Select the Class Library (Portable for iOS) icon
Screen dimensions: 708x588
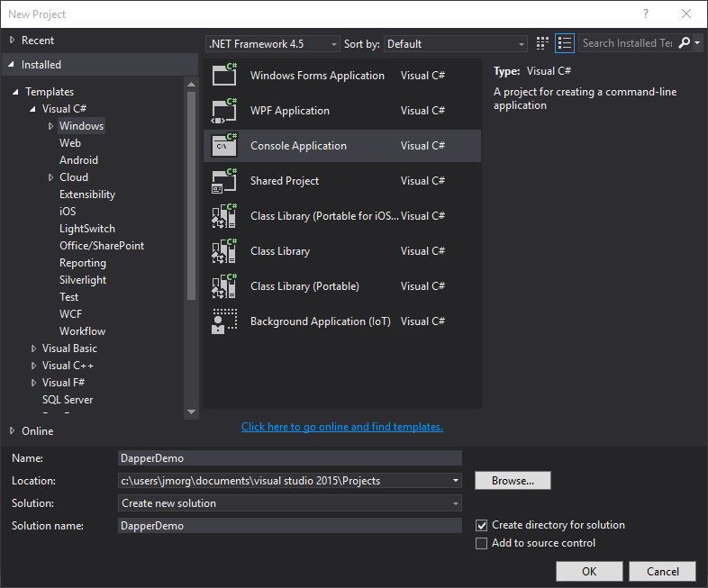tap(224, 216)
